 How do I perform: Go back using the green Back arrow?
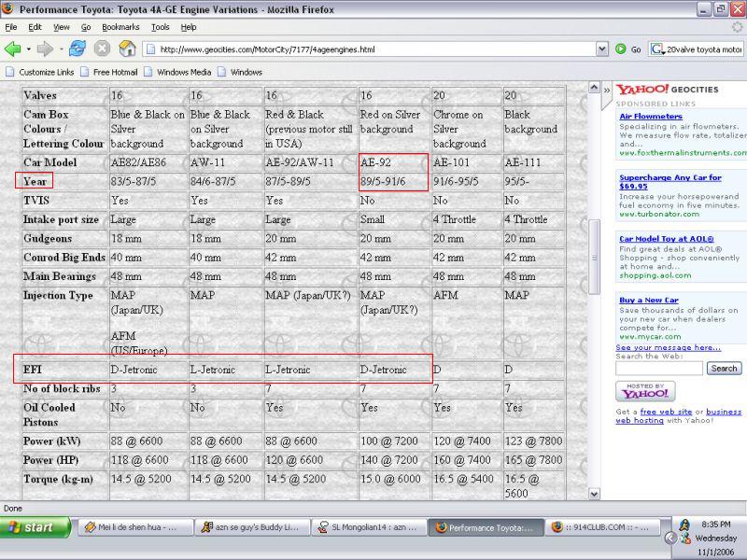coord(12,49)
